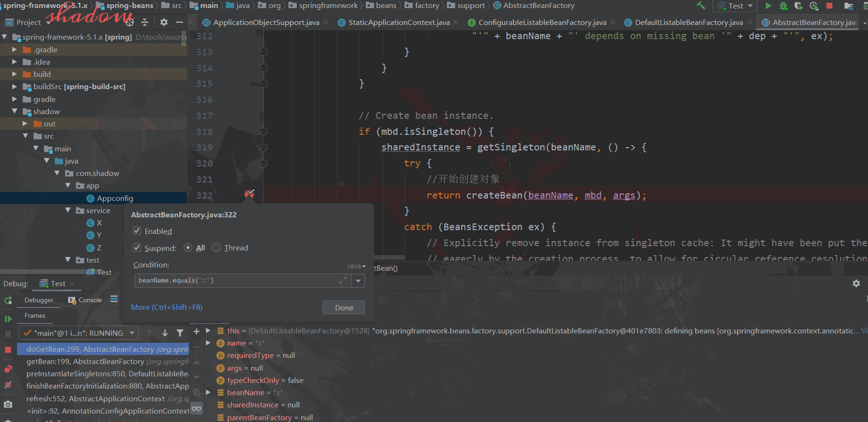
Task: Pause the program in debug sidebar
Action: coord(8,334)
